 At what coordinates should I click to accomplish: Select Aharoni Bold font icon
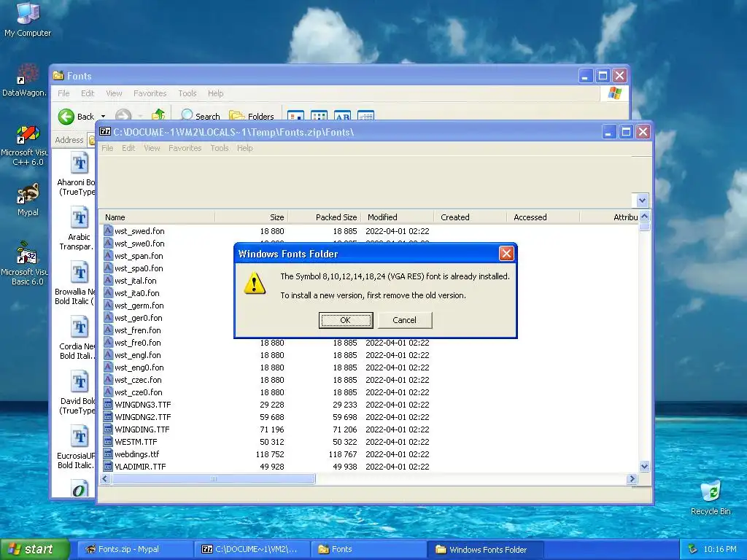coord(80,163)
